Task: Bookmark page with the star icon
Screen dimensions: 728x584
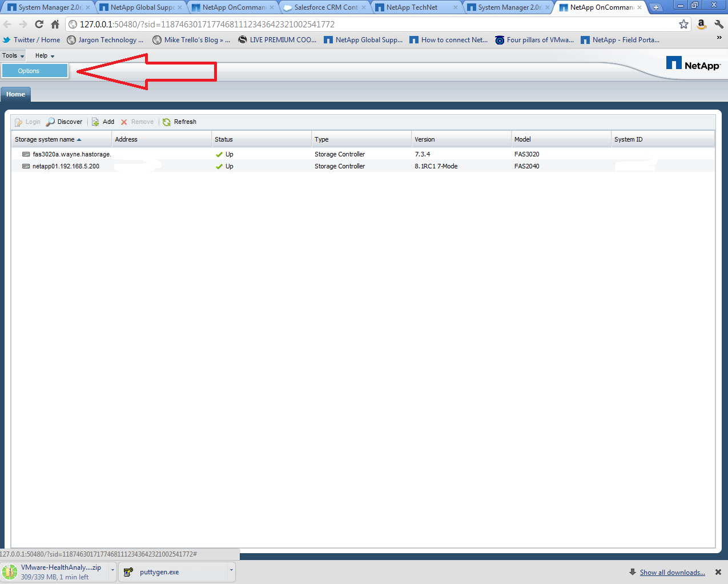Action: coord(683,24)
